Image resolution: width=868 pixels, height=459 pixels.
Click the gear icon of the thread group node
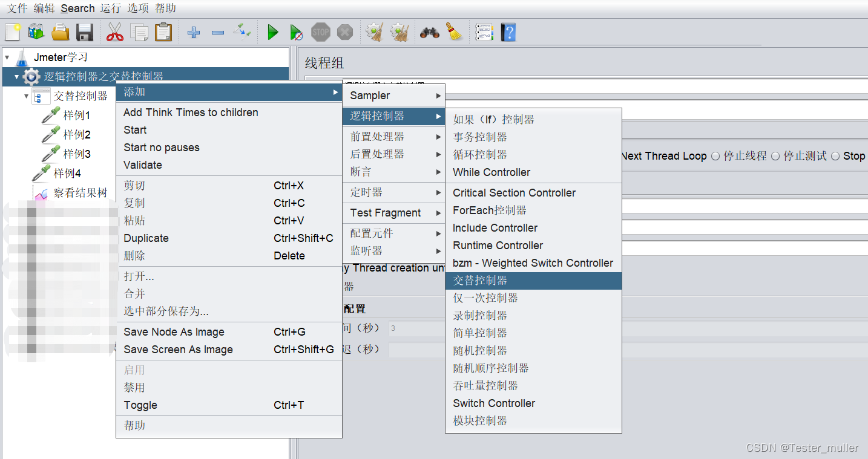tap(31, 77)
